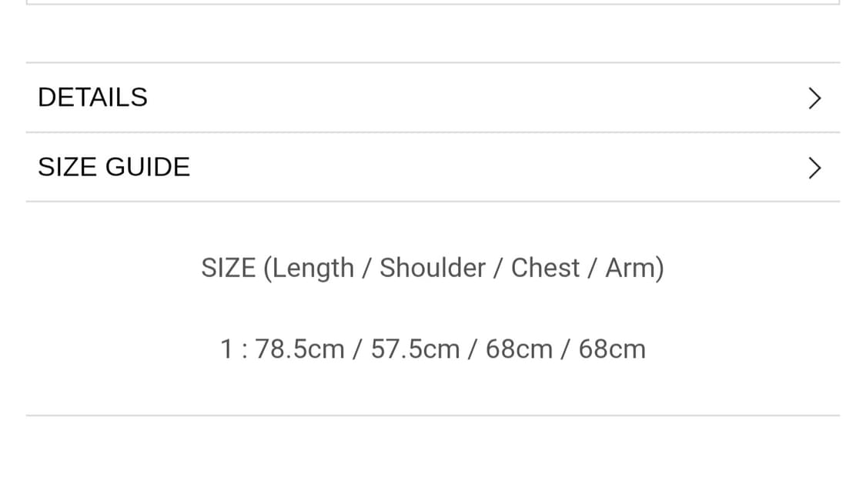The width and height of the screenshot is (866, 504).
Task: Select the first 68cm chest value
Action: pyautogui.click(x=519, y=349)
